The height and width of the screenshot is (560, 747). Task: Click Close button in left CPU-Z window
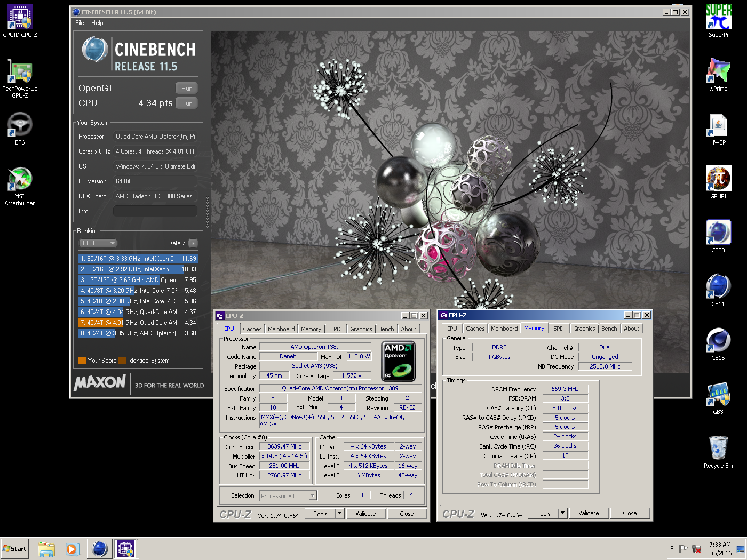[407, 514]
